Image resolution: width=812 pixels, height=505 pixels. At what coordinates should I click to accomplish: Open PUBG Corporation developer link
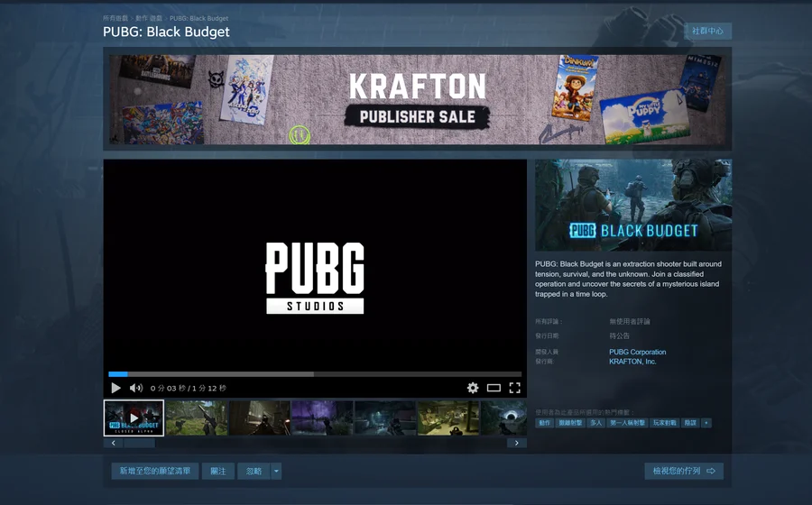click(x=637, y=352)
